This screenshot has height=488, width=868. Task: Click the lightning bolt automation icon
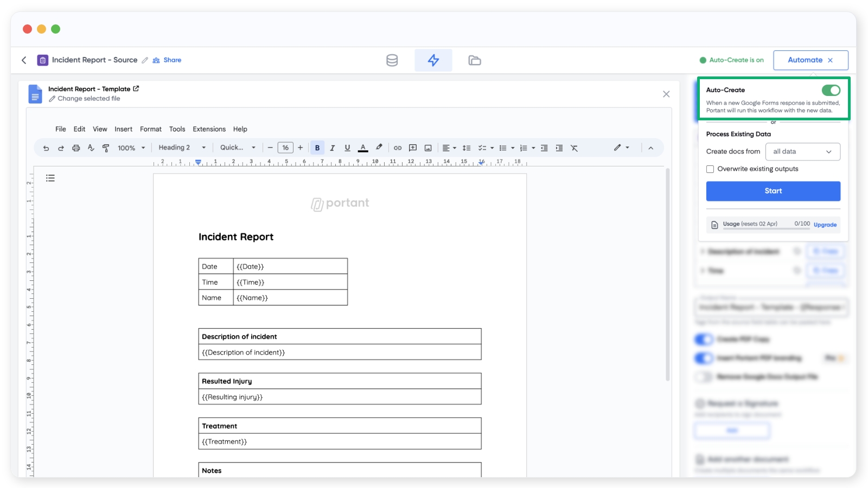(433, 60)
